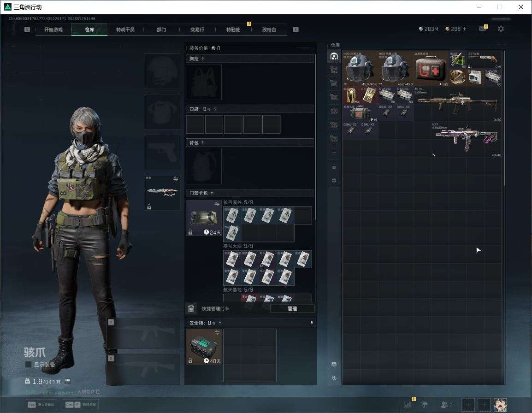
Task: Toggle the 显示装备 checkbox
Action: click(28, 365)
